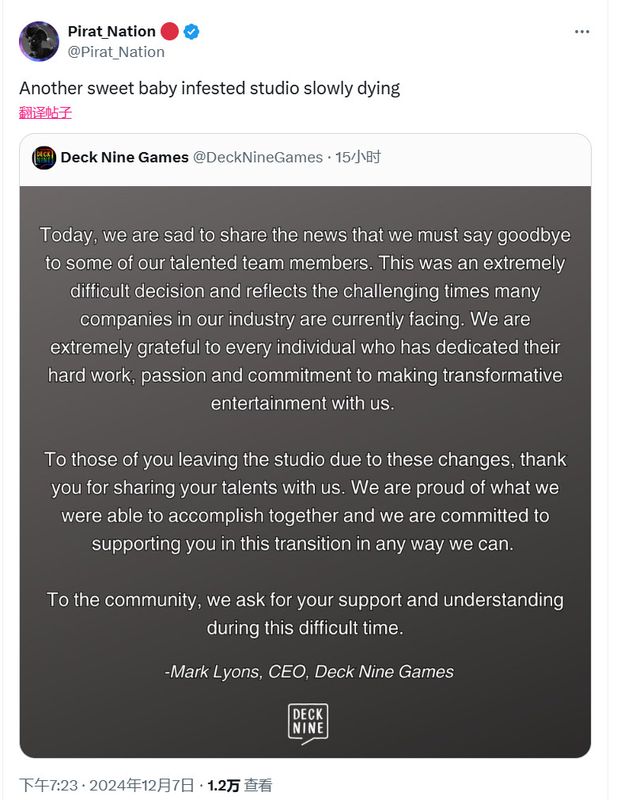The height and width of the screenshot is (800, 617).
Task: Click the @Pirat_Nation handle
Action: [x=116, y=52]
